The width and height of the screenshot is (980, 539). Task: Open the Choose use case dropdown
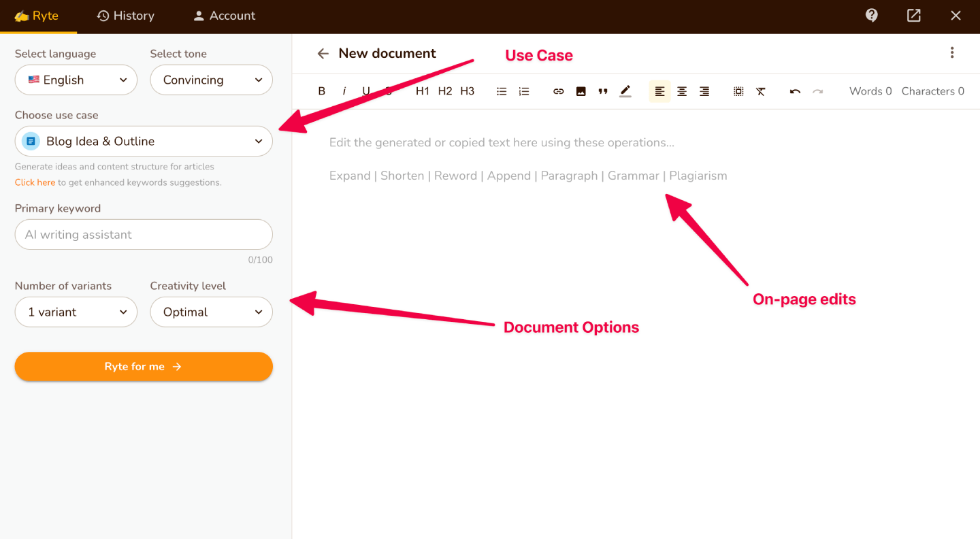point(144,141)
